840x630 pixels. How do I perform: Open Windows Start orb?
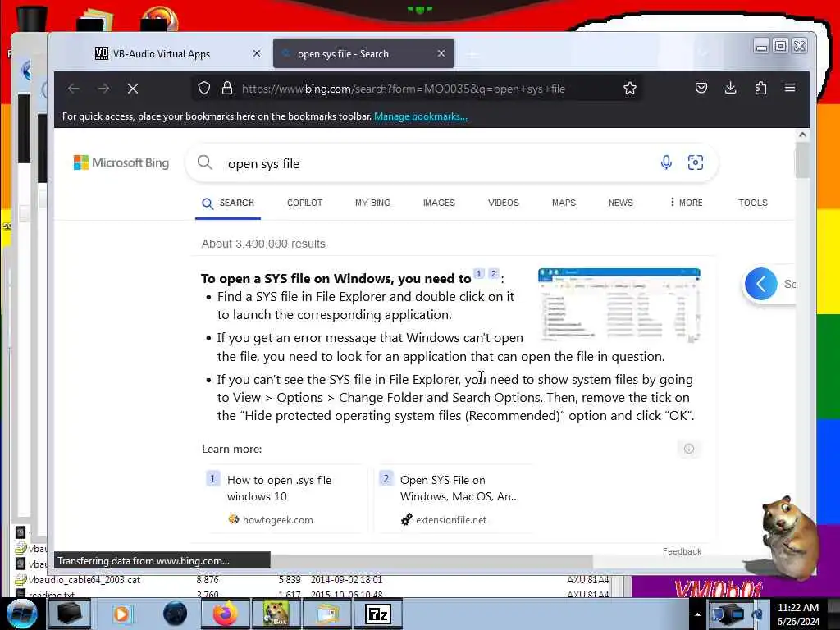(21, 614)
